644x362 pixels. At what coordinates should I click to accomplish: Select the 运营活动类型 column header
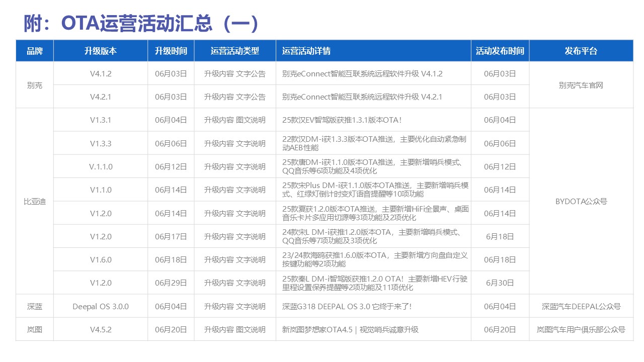[x=235, y=51]
